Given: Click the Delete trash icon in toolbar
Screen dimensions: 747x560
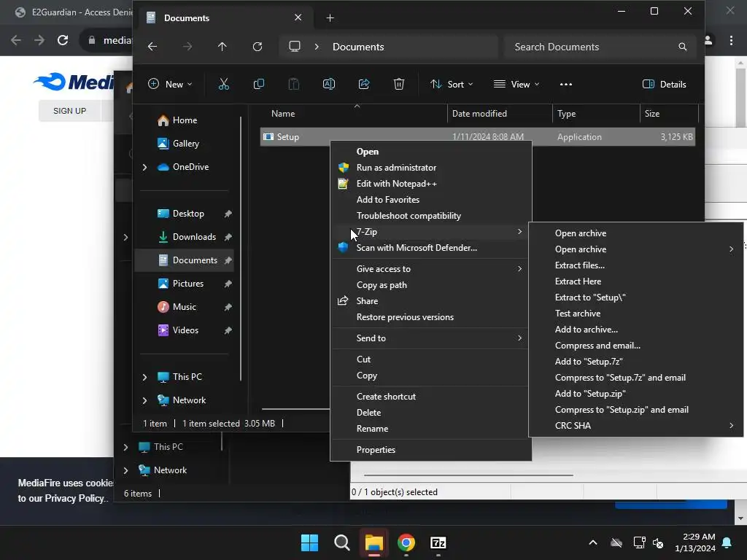Looking at the screenshot, I should coord(399,85).
